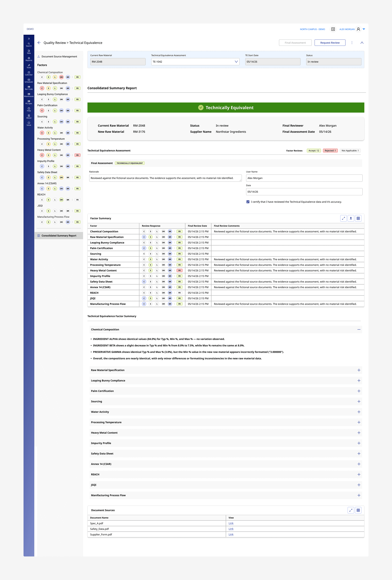Open the Factor Summary grid view icon
This screenshot has width=392, height=580.
358,218
